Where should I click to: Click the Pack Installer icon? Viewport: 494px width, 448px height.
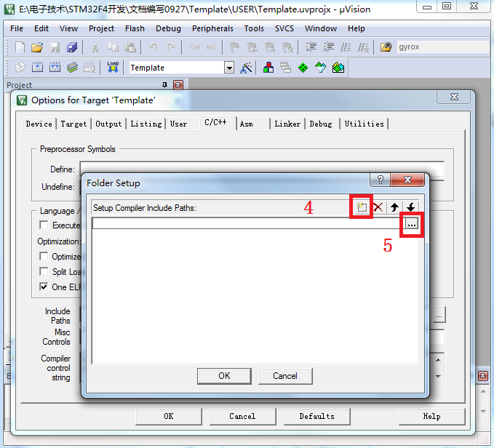tap(338, 68)
